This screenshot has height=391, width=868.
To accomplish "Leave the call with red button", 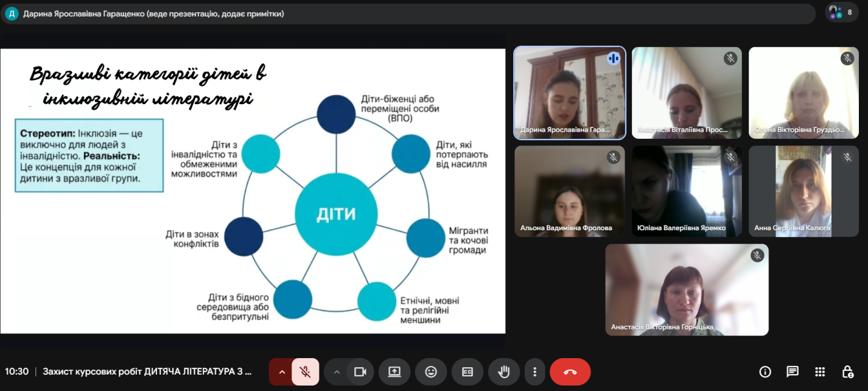I will coord(570,372).
